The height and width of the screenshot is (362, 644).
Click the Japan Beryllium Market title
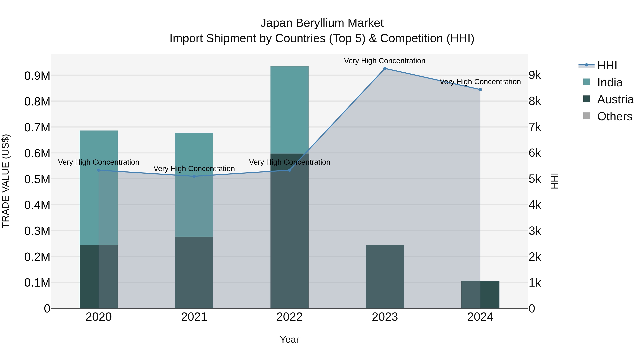[x=322, y=23]
